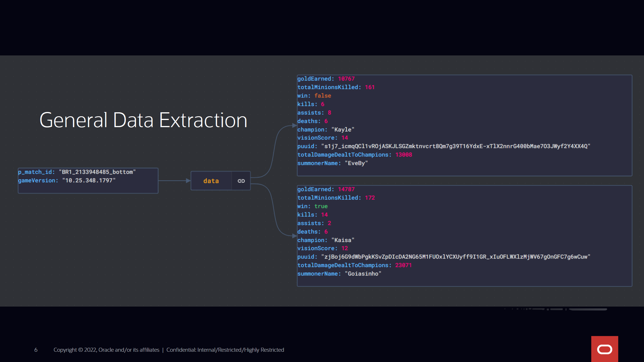The width and height of the screenshot is (644, 362).
Task: Click the "win: false" value
Action: point(323,96)
